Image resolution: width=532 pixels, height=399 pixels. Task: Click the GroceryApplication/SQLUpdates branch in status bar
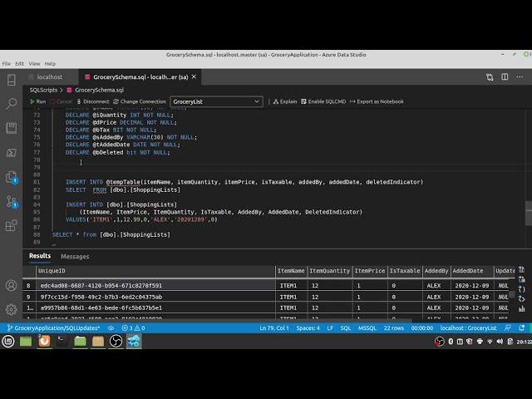(x=53, y=328)
